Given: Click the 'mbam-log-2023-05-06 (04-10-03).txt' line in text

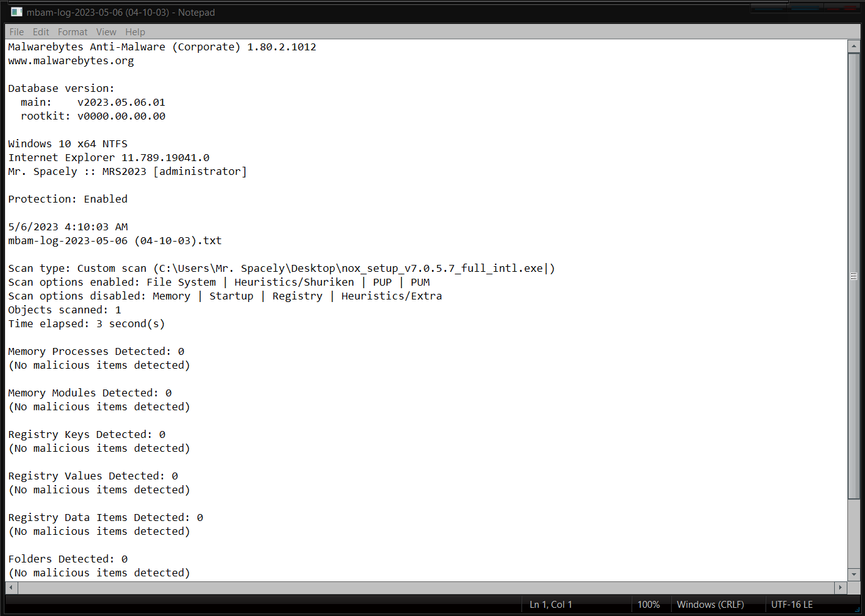Looking at the screenshot, I should click(x=115, y=241).
